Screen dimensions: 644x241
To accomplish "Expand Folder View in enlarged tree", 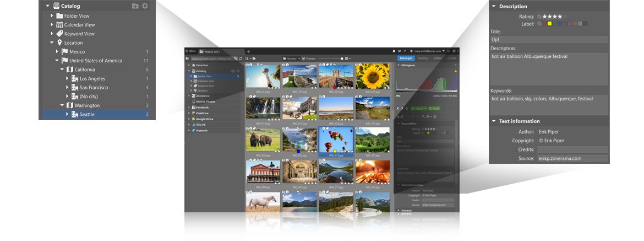I will click(x=52, y=15).
